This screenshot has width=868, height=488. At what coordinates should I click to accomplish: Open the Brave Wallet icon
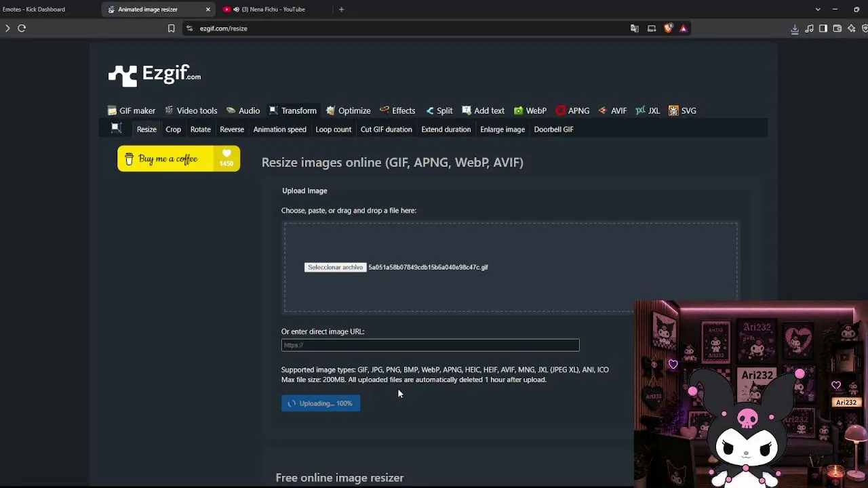click(837, 28)
